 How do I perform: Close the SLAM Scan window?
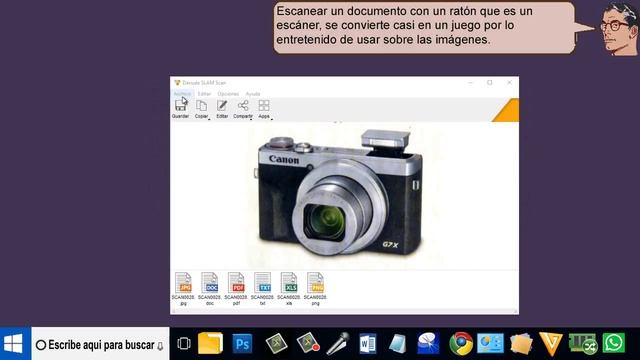(x=509, y=82)
